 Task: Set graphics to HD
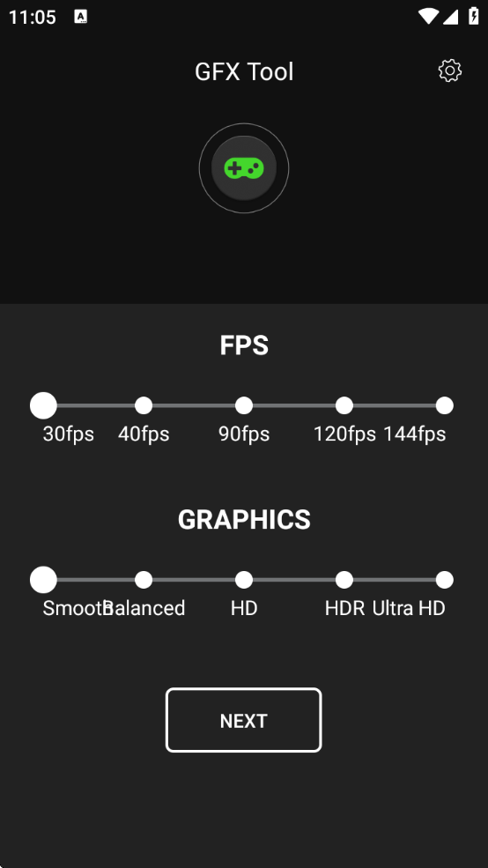(243, 580)
